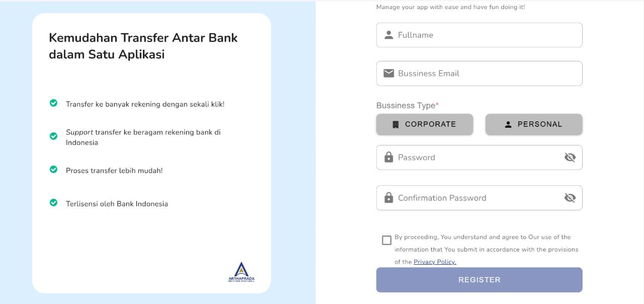Click the person icon in Fullname field

pos(388,35)
